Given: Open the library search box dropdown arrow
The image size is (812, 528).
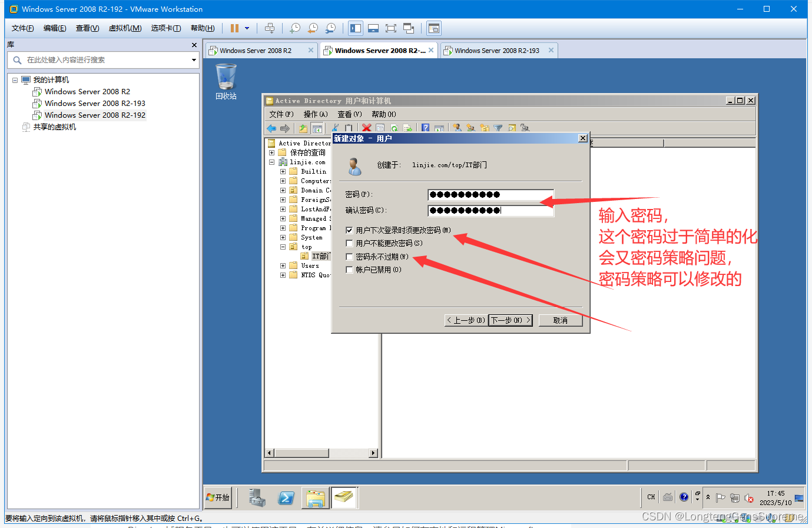Looking at the screenshot, I should click(x=194, y=60).
